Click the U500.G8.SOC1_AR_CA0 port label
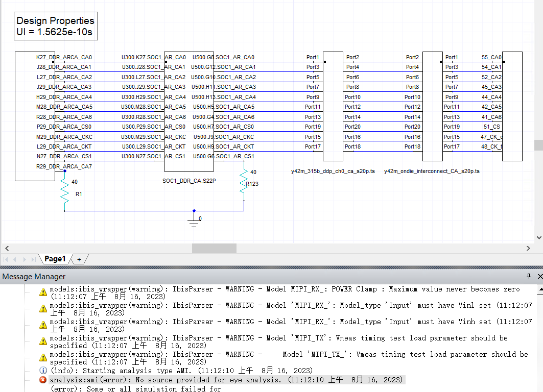543x392 pixels. (223, 57)
